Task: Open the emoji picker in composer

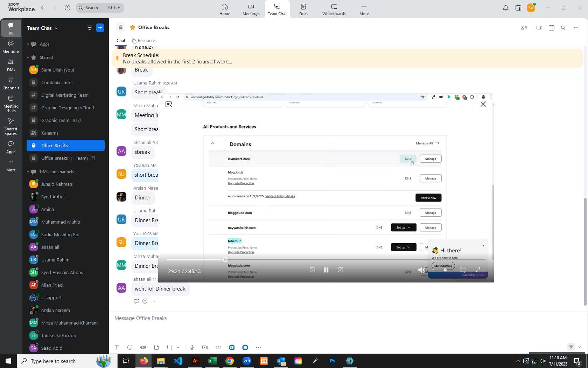Action: (130, 347)
